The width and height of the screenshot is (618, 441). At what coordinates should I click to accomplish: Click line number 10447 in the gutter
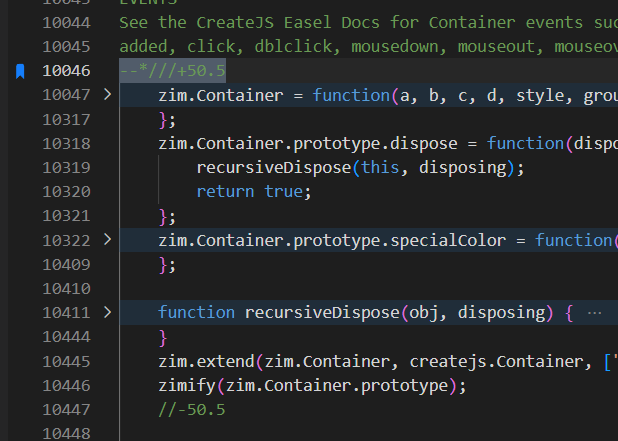pyautogui.click(x=66, y=408)
